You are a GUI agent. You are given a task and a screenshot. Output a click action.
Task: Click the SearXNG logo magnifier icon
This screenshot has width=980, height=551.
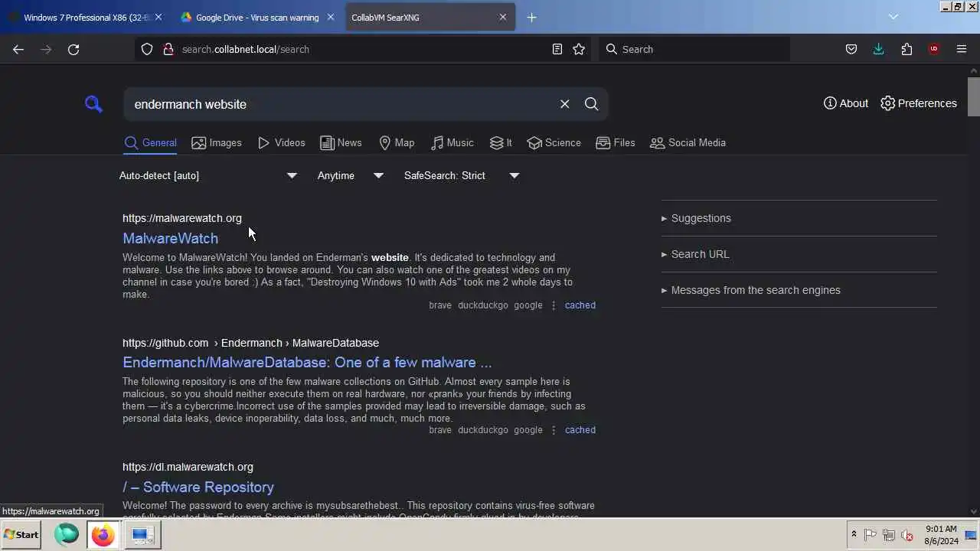[x=93, y=104]
